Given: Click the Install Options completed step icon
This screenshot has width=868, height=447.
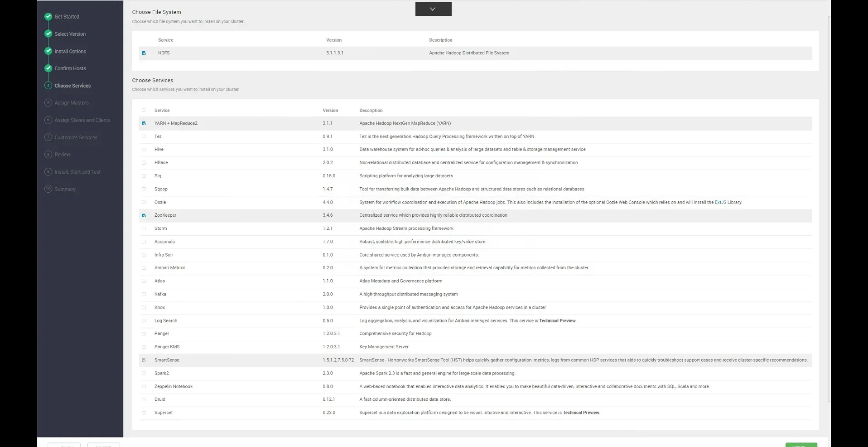Looking at the screenshot, I should pyautogui.click(x=48, y=51).
